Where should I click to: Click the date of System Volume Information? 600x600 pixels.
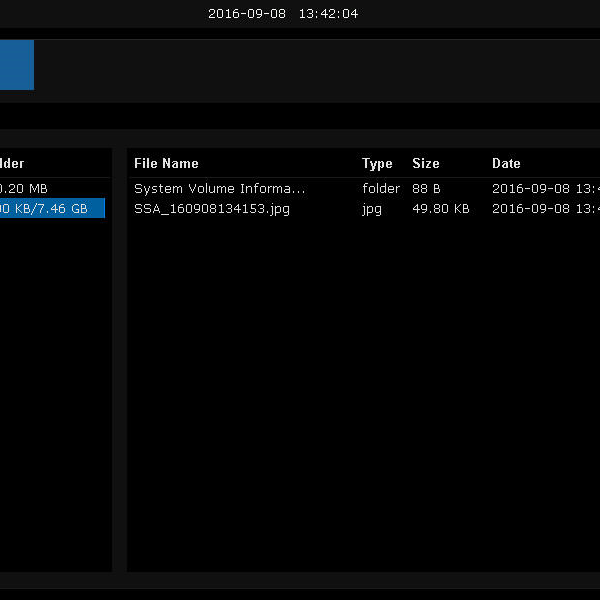[x=545, y=188]
